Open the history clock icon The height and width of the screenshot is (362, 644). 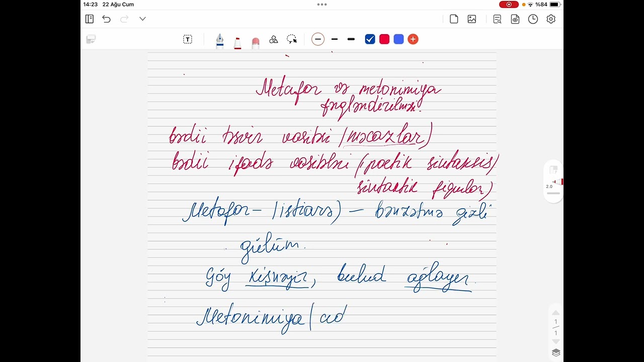[x=533, y=19]
